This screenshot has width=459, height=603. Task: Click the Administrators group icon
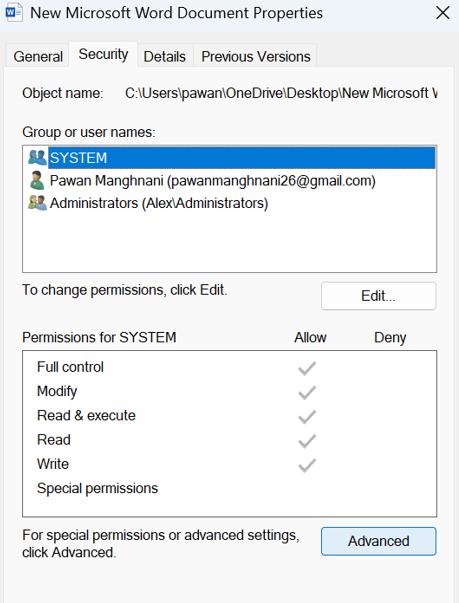point(37,203)
